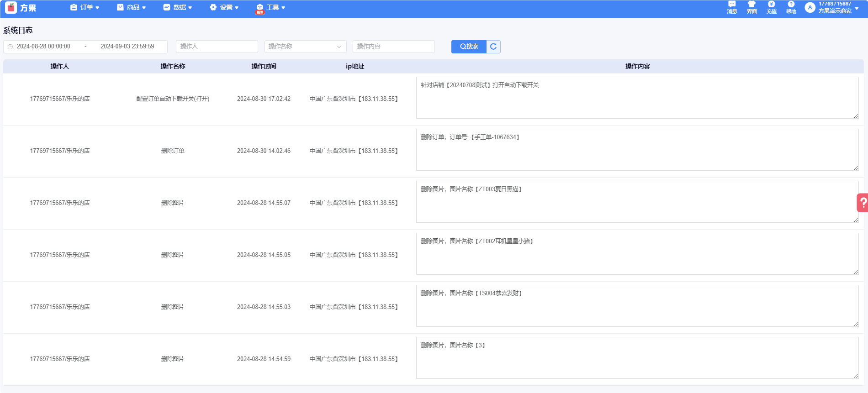Screen dimensions: 868x393
Task: Click the 操作人 input field
Action: point(217,47)
